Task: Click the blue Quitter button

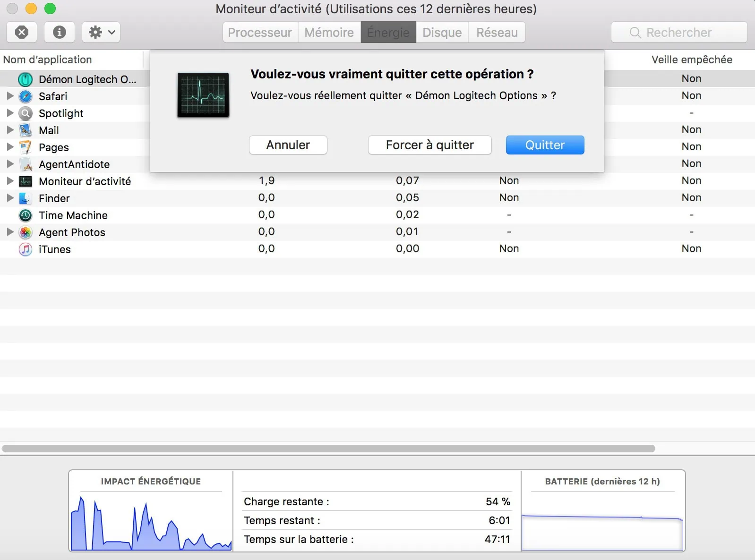Action: (x=545, y=145)
